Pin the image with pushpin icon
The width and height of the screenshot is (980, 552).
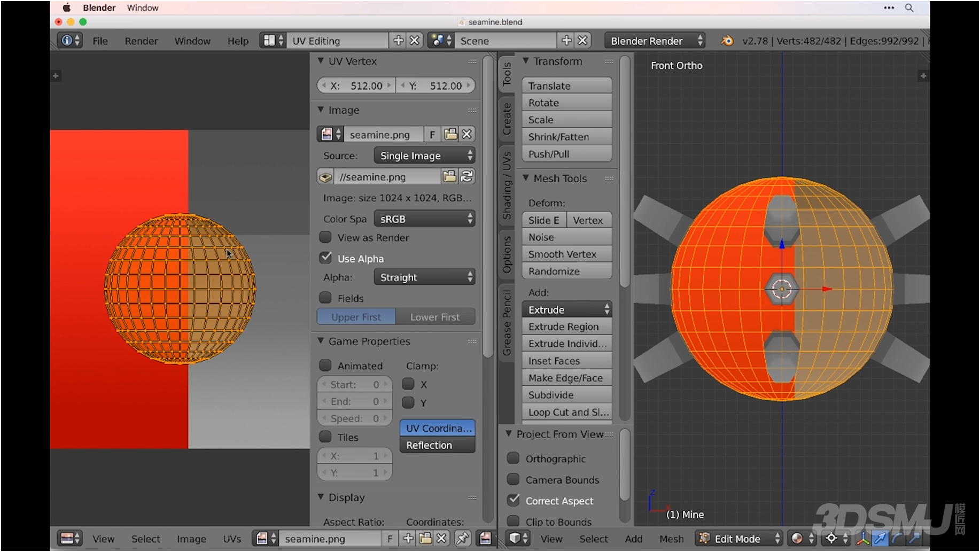[x=462, y=539]
